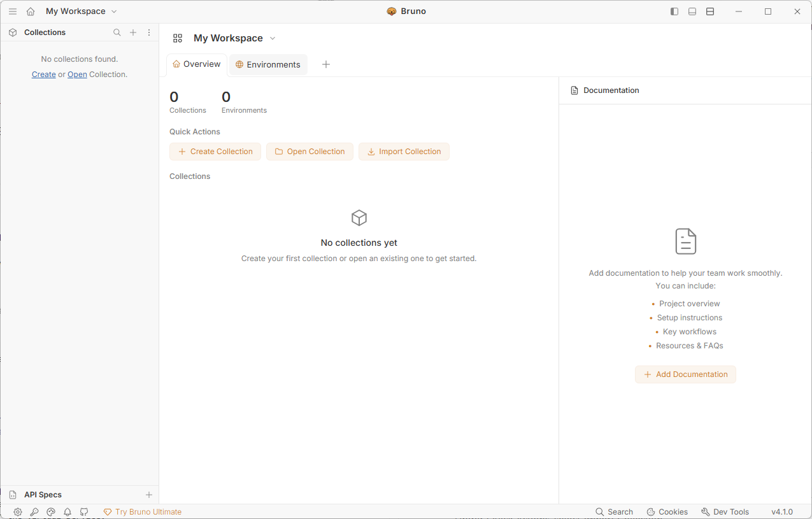812x519 pixels.
Task: Click the Add Documentation button
Action: (685, 374)
